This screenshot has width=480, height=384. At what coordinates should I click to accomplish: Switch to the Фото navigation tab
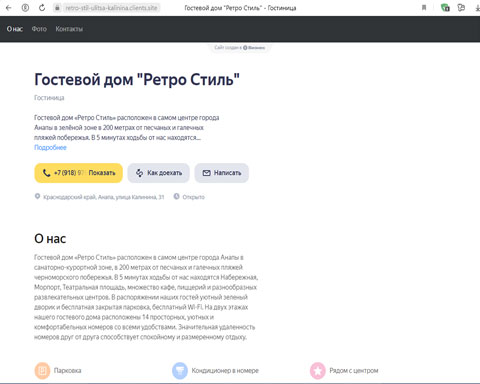tap(39, 29)
